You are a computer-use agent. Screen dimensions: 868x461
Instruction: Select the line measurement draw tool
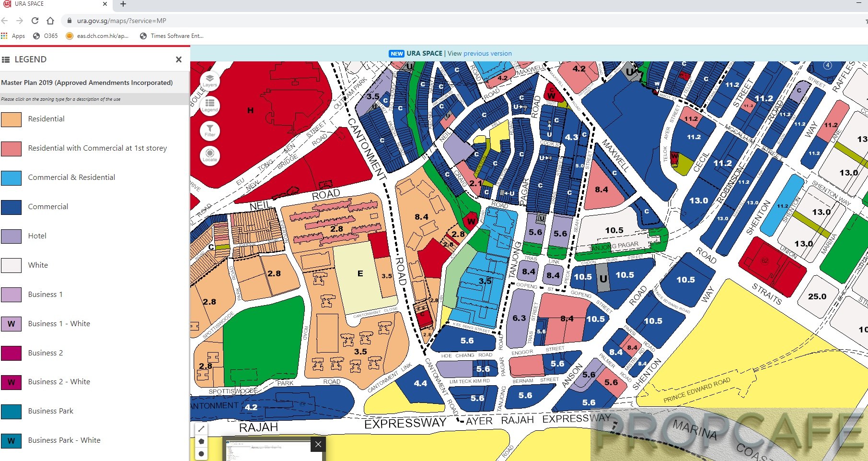coord(201,429)
